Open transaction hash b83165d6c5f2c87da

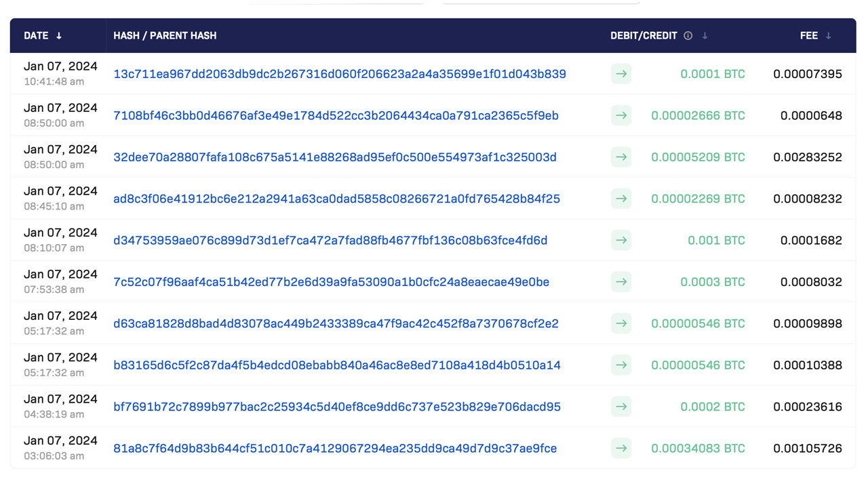[x=336, y=365]
